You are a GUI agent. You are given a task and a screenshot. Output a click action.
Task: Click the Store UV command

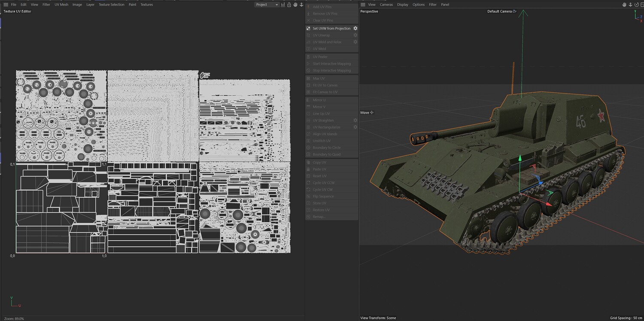[331, 203]
